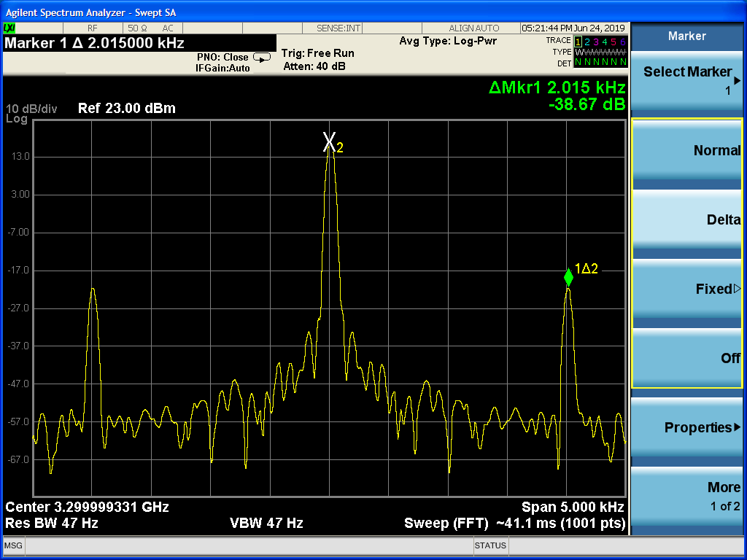The width and height of the screenshot is (747, 560).
Task: Click the SENSE:INT indicator
Action: click(338, 28)
